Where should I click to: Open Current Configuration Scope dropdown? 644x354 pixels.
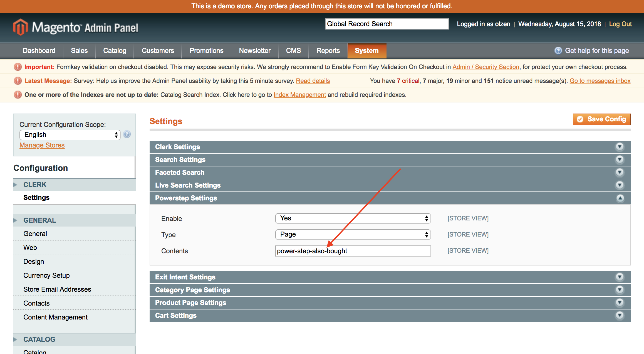tap(70, 135)
